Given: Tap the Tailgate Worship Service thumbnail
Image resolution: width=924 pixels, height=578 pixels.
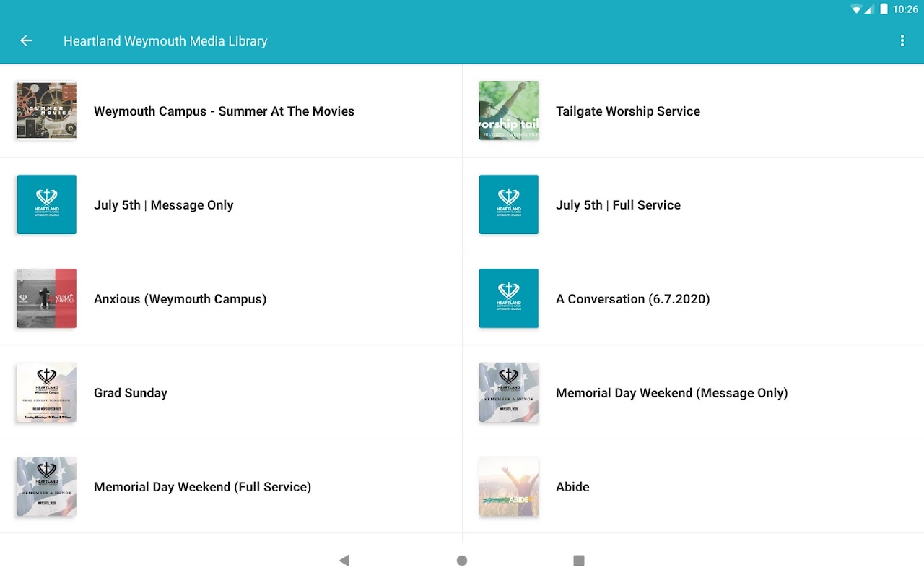Looking at the screenshot, I should [x=509, y=111].
